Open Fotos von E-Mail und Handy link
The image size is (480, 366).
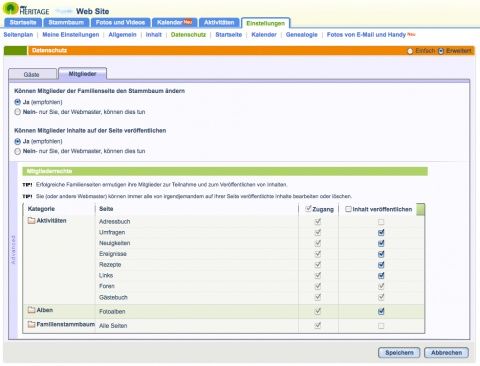[x=366, y=35]
